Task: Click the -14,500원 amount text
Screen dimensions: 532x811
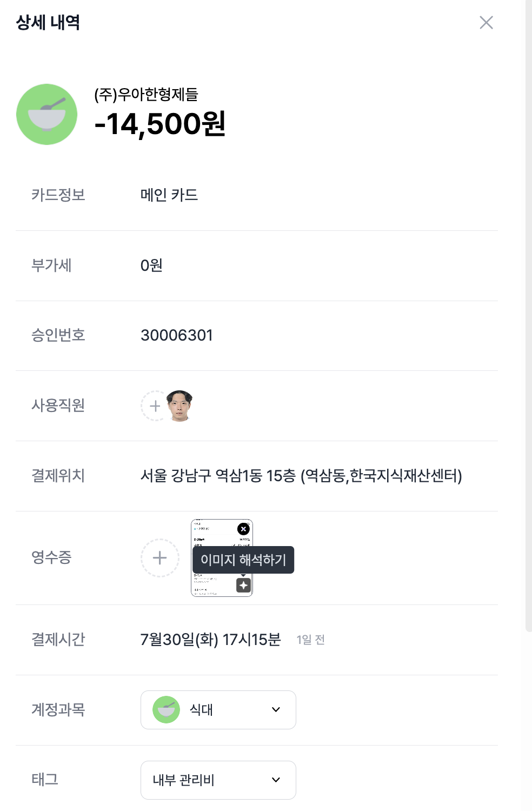Action: [160, 124]
